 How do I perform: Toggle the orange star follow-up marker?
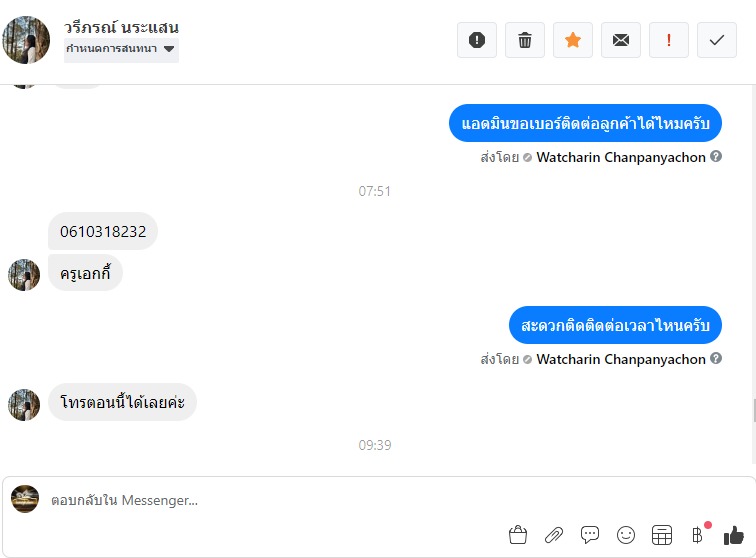pos(573,40)
